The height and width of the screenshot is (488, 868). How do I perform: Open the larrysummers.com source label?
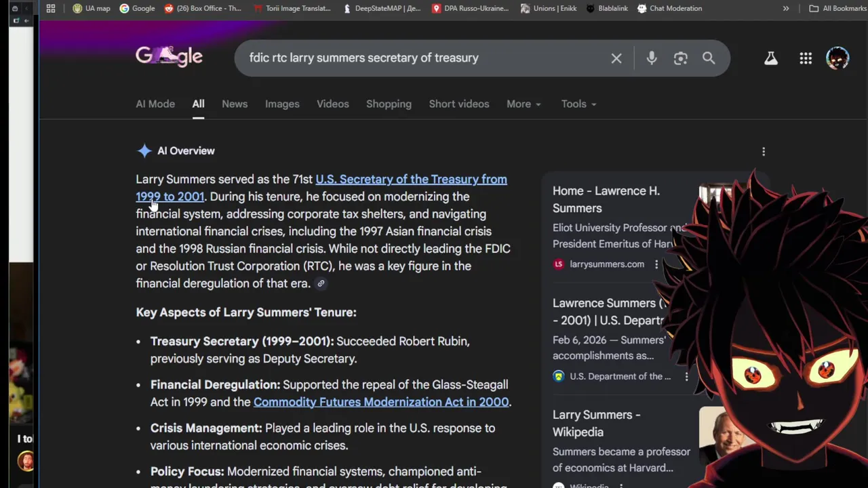point(607,264)
